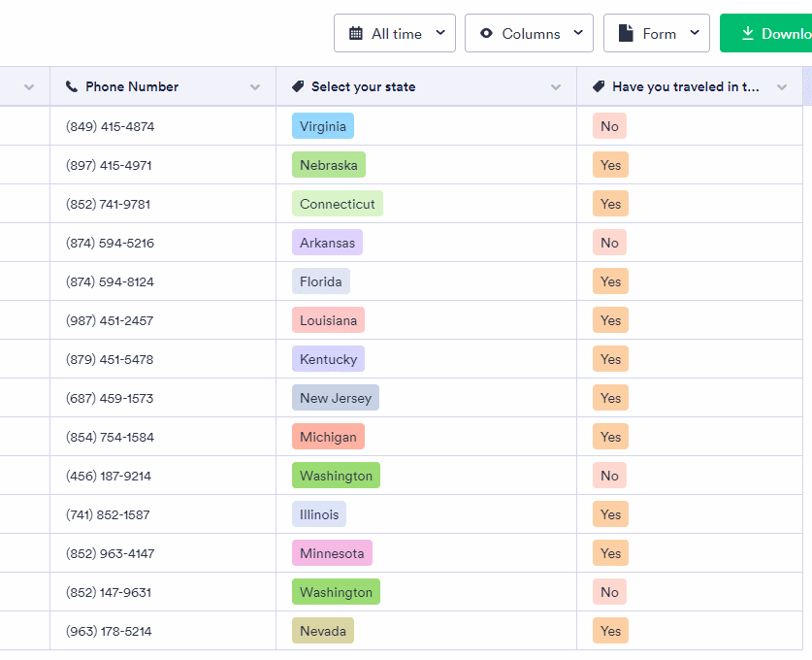The image size is (812, 660).
Task: Select phone number (849) 415-4874 cell
Action: coord(110,126)
